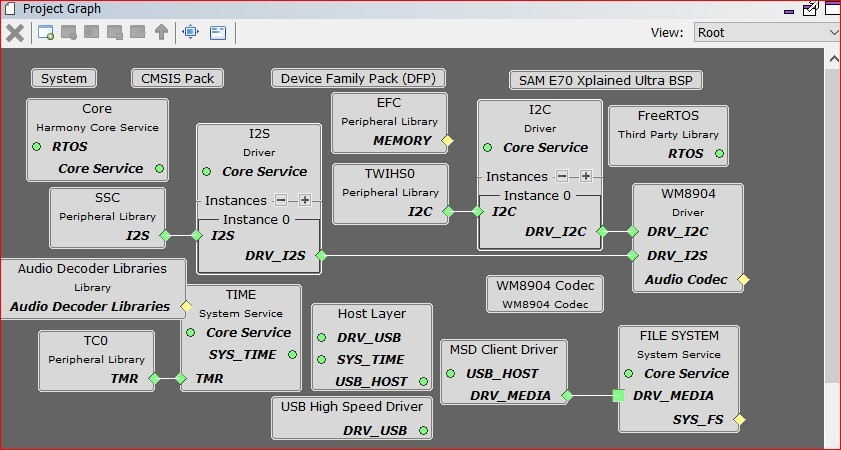The image size is (841, 450).
Task: Click the Core Service circle on TIME box
Action: point(190,333)
